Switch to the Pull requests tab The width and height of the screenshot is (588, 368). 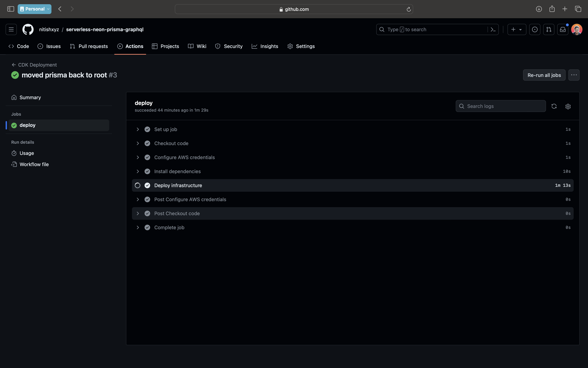(x=89, y=46)
